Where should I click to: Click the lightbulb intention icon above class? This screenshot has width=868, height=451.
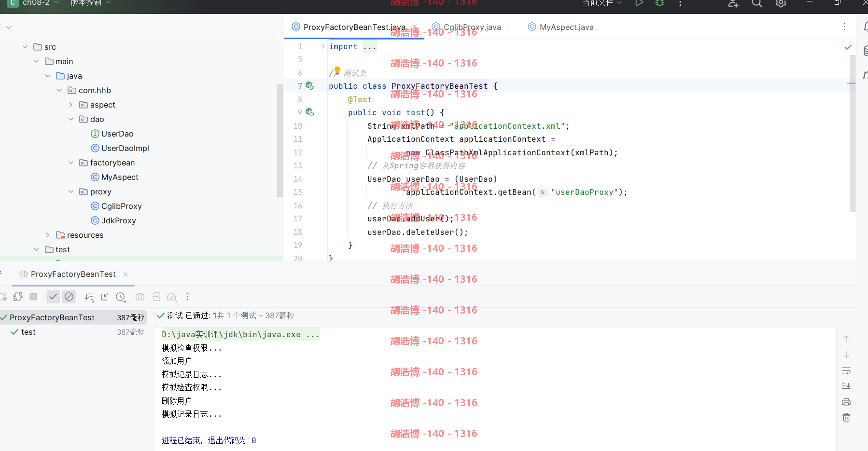click(x=337, y=70)
